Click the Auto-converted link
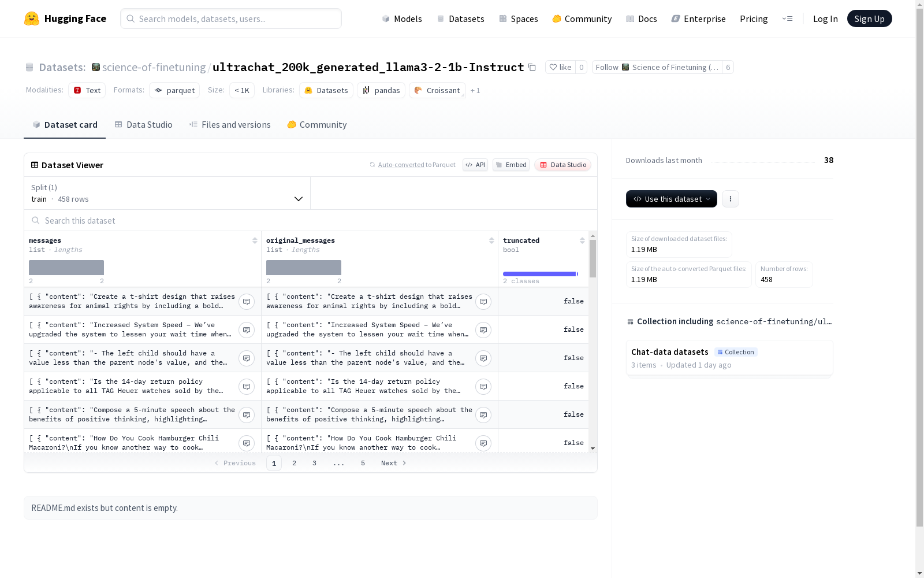The image size is (924, 578). 401,165
